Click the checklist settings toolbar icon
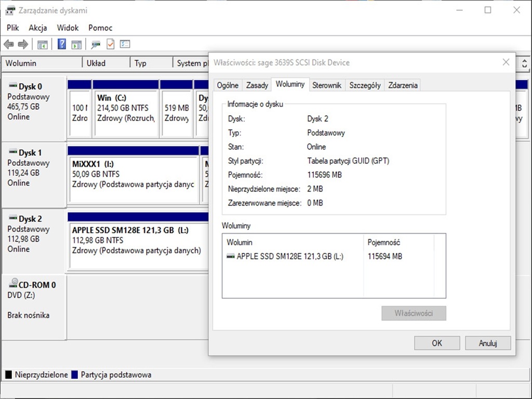Screen dimensions: 532x399 (x=125, y=45)
